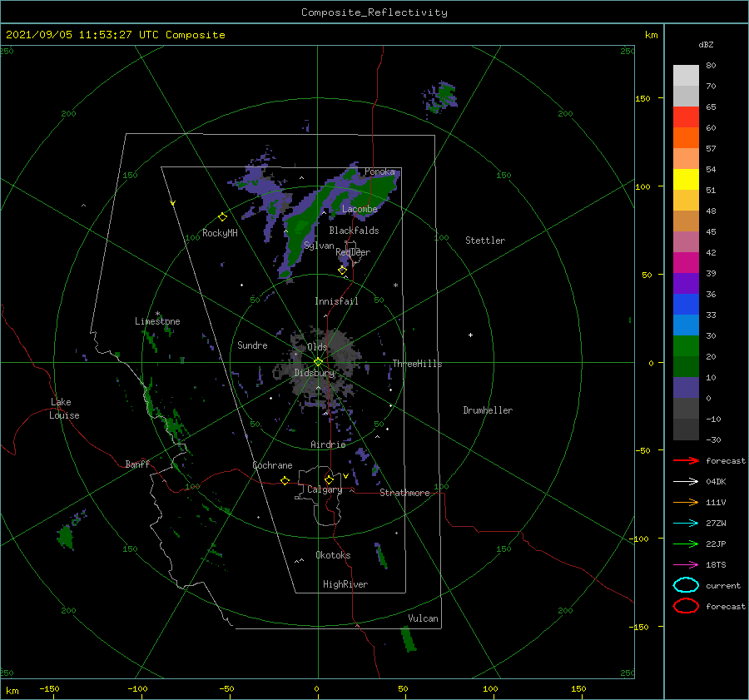Click the white asterisk marker above Limestone

(157, 314)
